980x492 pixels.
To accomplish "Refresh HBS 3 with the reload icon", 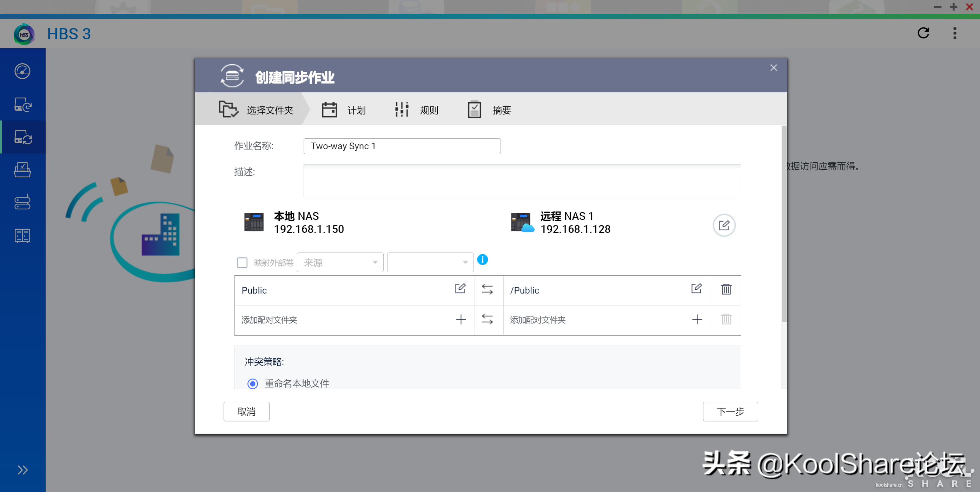I will coord(923,33).
